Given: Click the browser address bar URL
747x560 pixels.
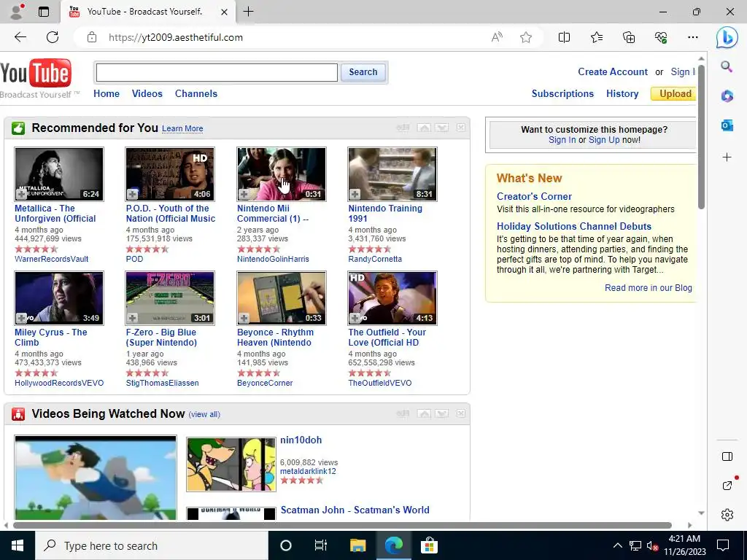Looking at the screenshot, I should click(x=176, y=37).
